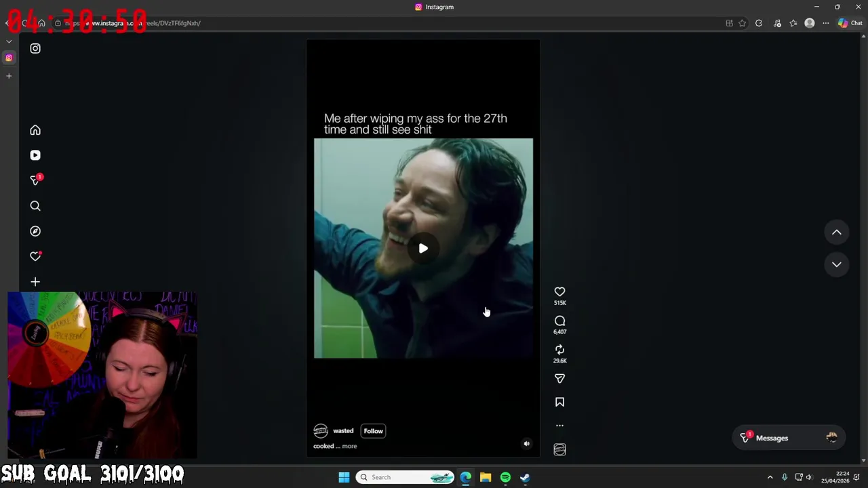
Task: Open Notifications heart in sidebar
Action: point(35,256)
